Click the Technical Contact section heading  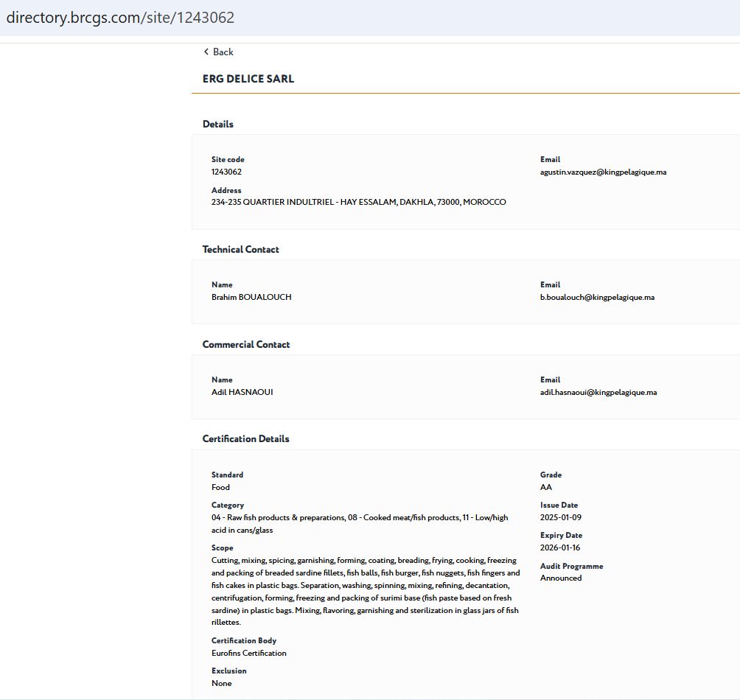tap(240, 249)
